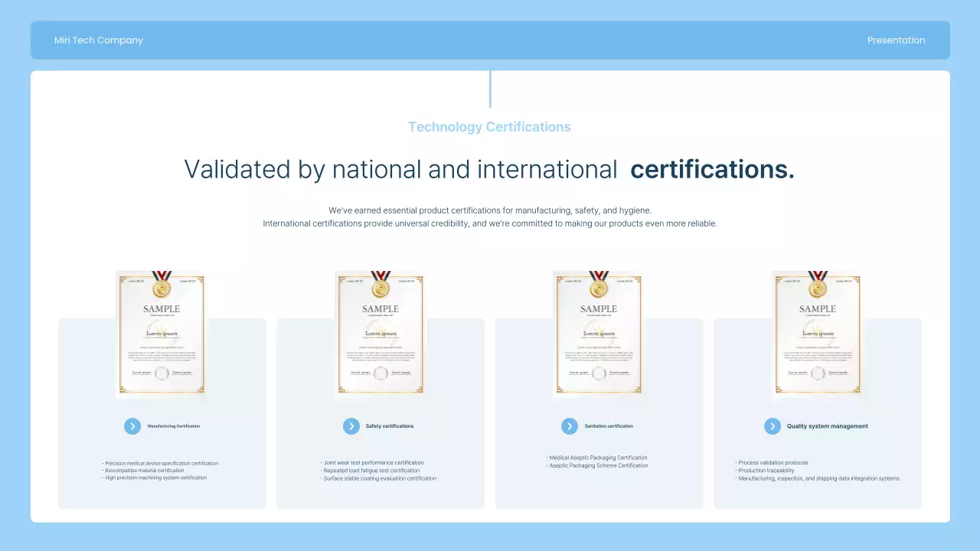Click the gold medal on the Manufacturing certificate
The height and width of the screenshot is (551, 980).
162,288
